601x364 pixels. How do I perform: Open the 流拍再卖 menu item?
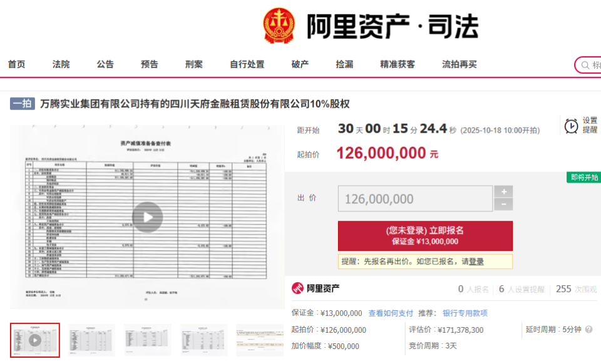(459, 64)
